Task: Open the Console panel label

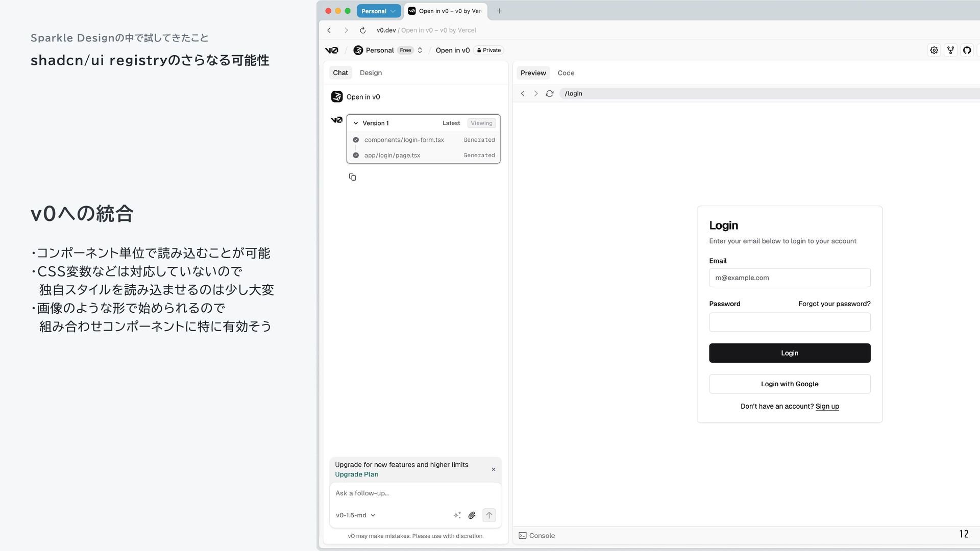Action: click(x=542, y=536)
